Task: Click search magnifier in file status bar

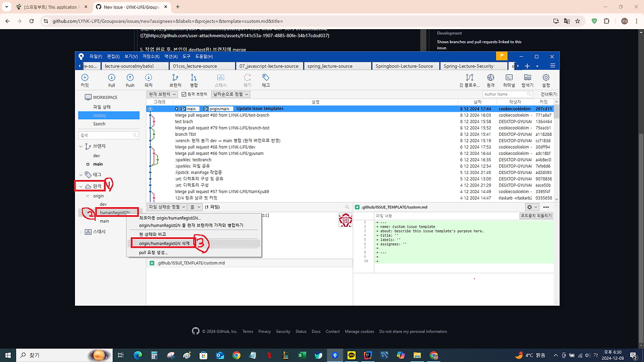Action: click(347, 207)
